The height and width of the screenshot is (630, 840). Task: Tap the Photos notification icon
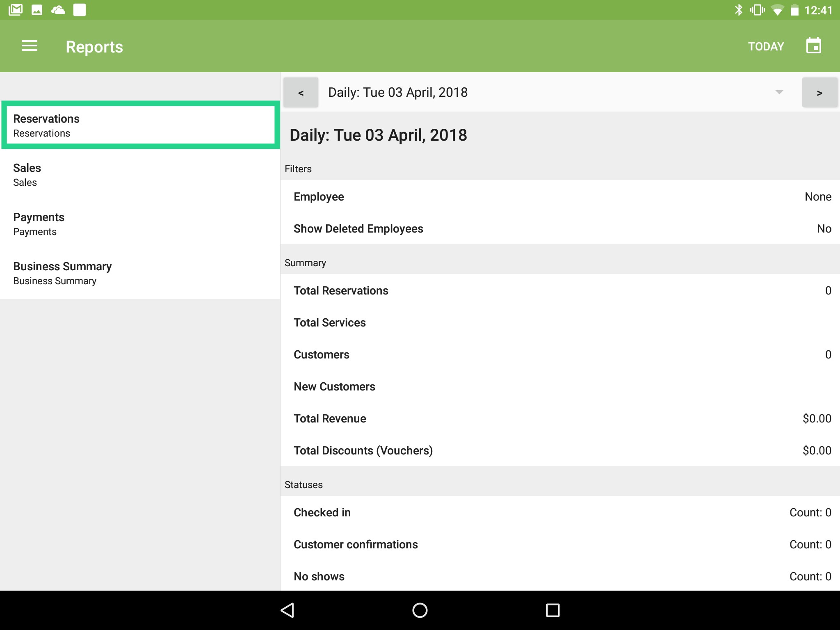(x=37, y=9)
